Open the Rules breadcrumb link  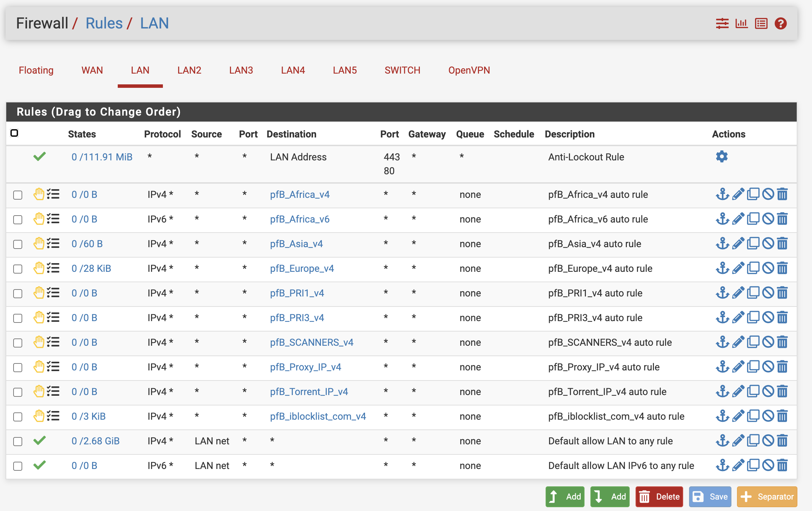coord(104,24)
